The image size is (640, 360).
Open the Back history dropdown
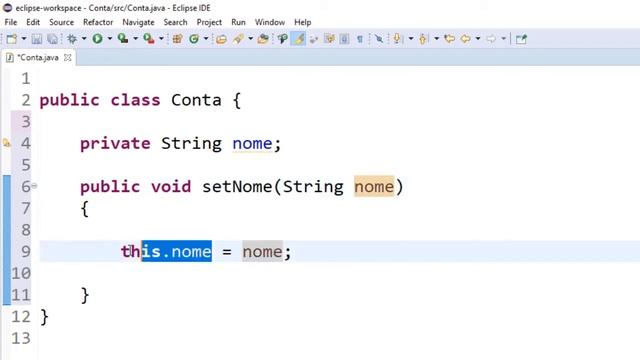(x=478, y=39)
